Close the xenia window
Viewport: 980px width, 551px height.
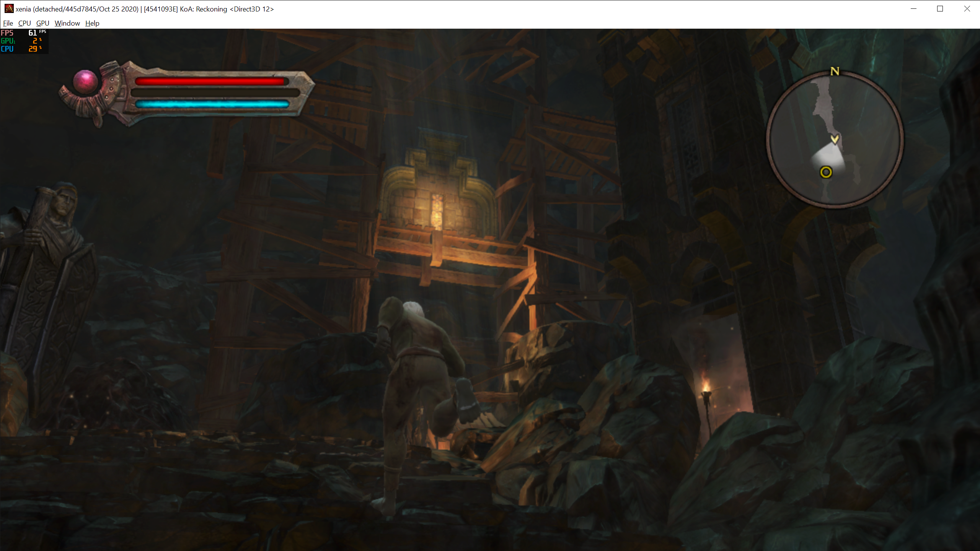coord(967,8)
